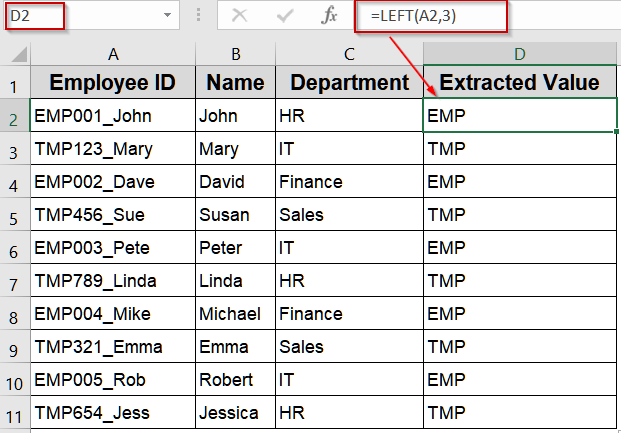Select the name cell Peter
Viewport: 621px width, 433px height.
[x=236, y=247]
